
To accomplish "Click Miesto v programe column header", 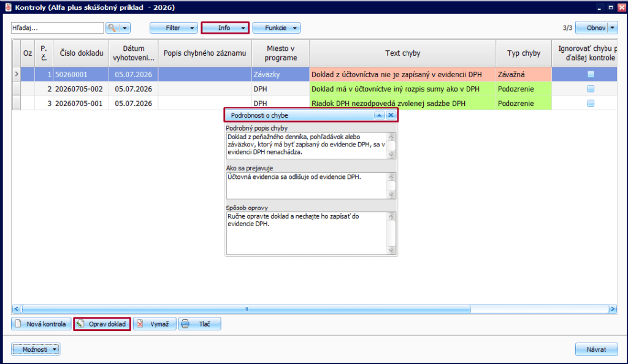I will point(280,53).
